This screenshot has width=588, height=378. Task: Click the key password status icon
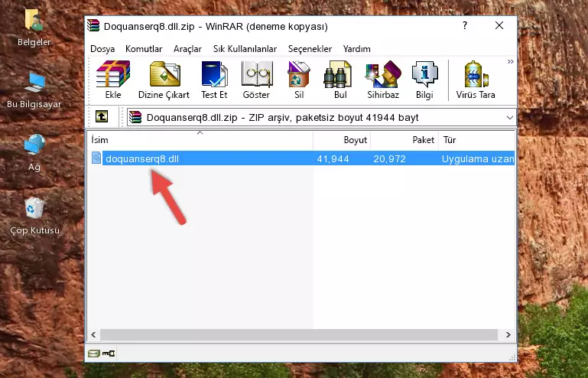[109, 354]
